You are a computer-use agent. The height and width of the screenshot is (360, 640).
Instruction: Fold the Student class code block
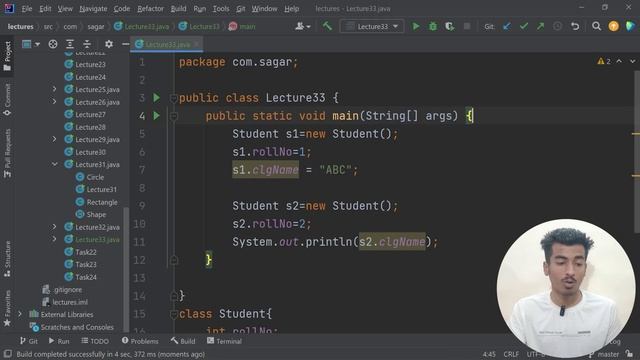coord(173,314)
